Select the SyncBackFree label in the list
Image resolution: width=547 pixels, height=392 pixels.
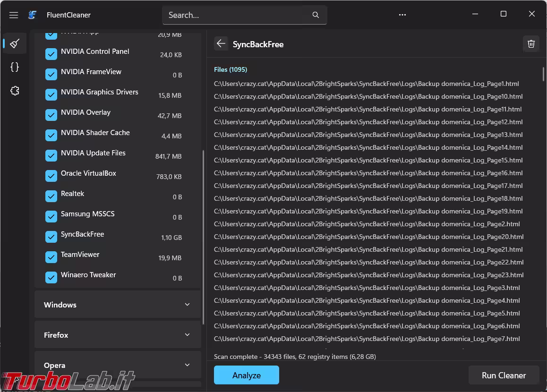coord(82,234)
